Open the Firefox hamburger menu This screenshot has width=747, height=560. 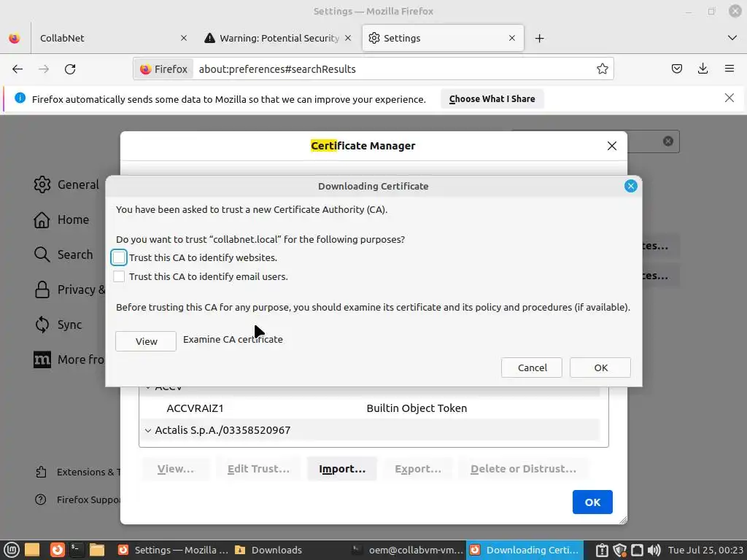[x=729, y=69]
